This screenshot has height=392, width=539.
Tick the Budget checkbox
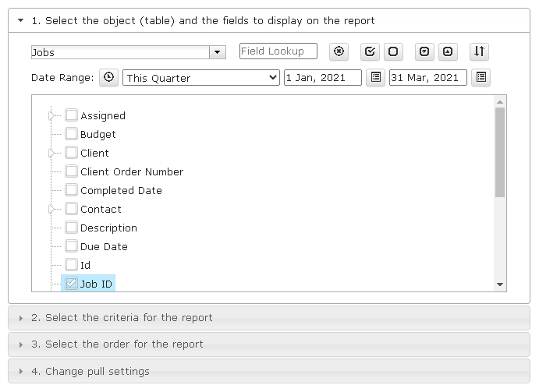(71, 133)
